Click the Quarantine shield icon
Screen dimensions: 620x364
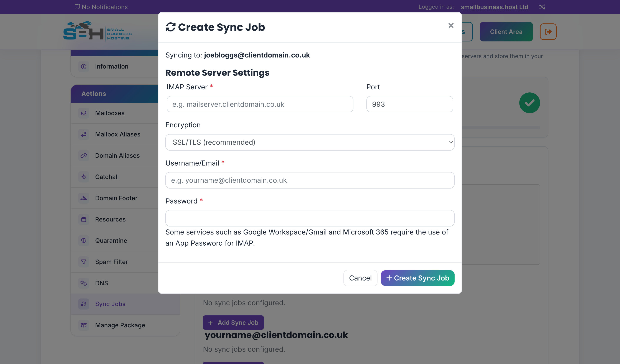click(x=84, y=241)
